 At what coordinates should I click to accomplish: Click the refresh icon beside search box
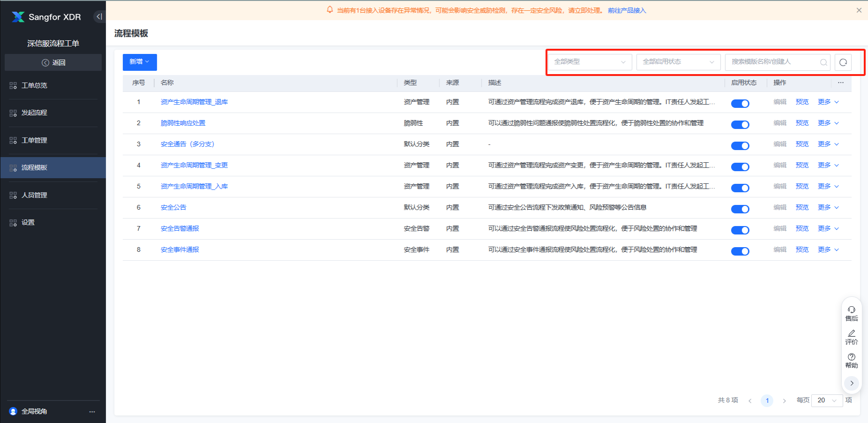point(843,62)
